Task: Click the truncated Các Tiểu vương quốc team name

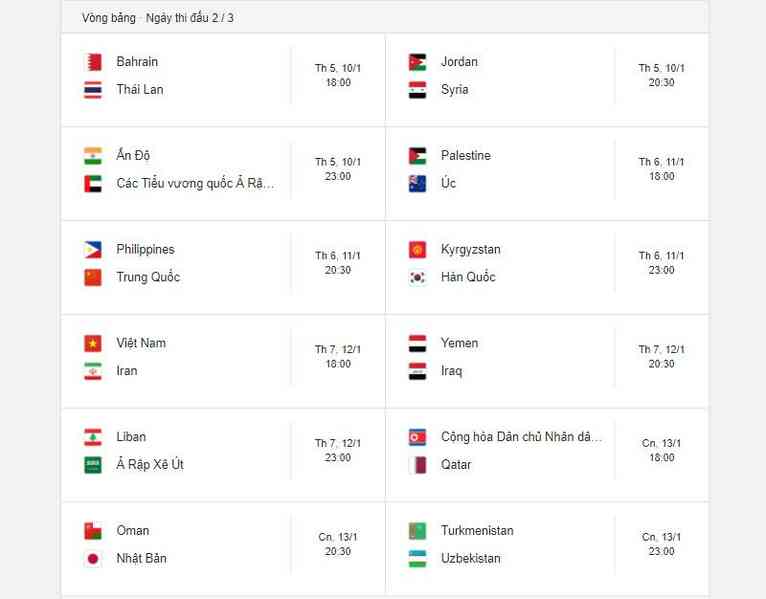Action: pos(195,183)
